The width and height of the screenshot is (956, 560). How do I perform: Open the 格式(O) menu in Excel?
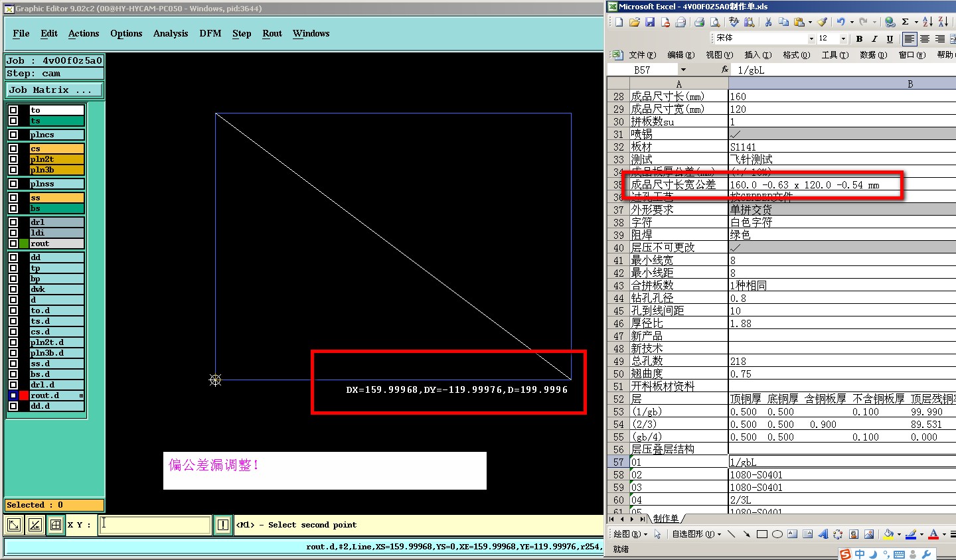[x=796, y=55]
